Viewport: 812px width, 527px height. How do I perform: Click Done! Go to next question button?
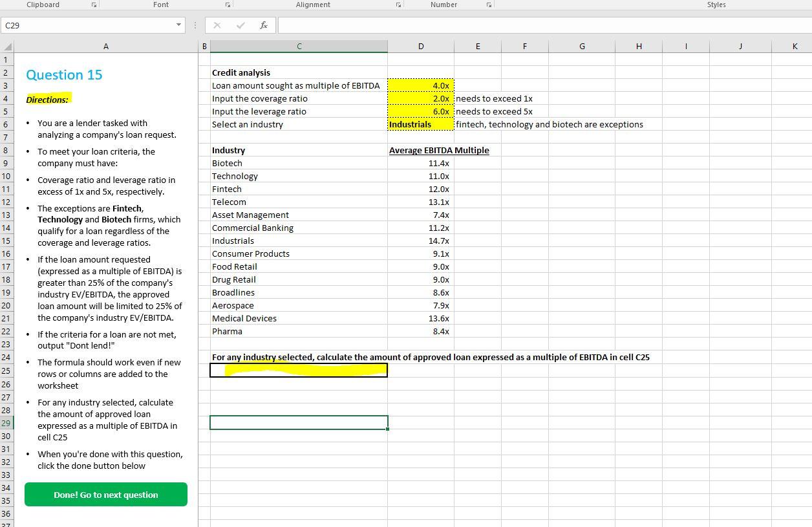[x=106, y=495]
